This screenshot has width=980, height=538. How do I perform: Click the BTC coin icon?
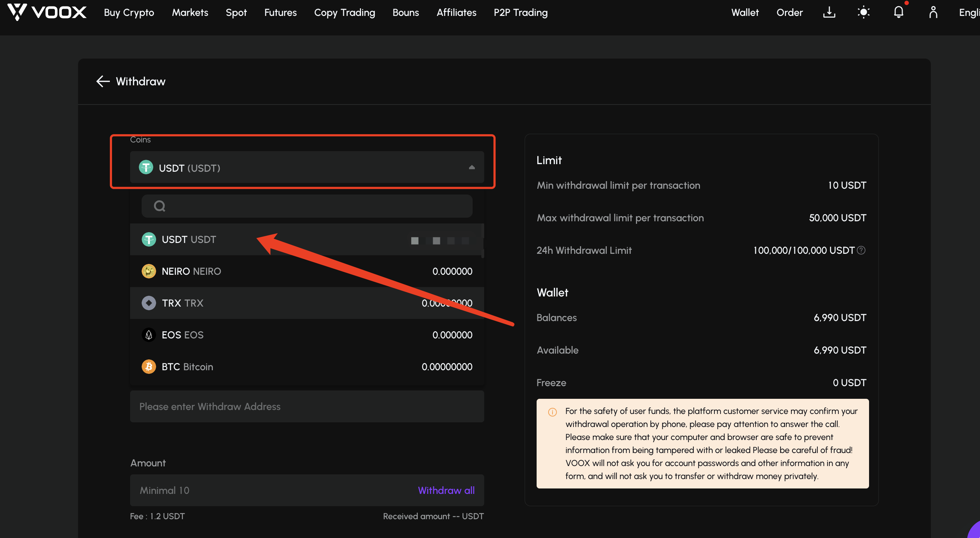click(x=149, y=367)
